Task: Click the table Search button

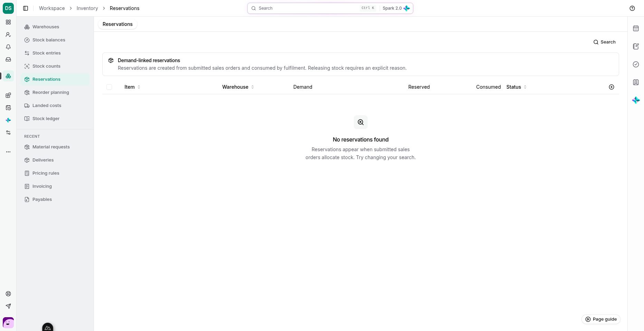Action: click(x=605, y=42)
